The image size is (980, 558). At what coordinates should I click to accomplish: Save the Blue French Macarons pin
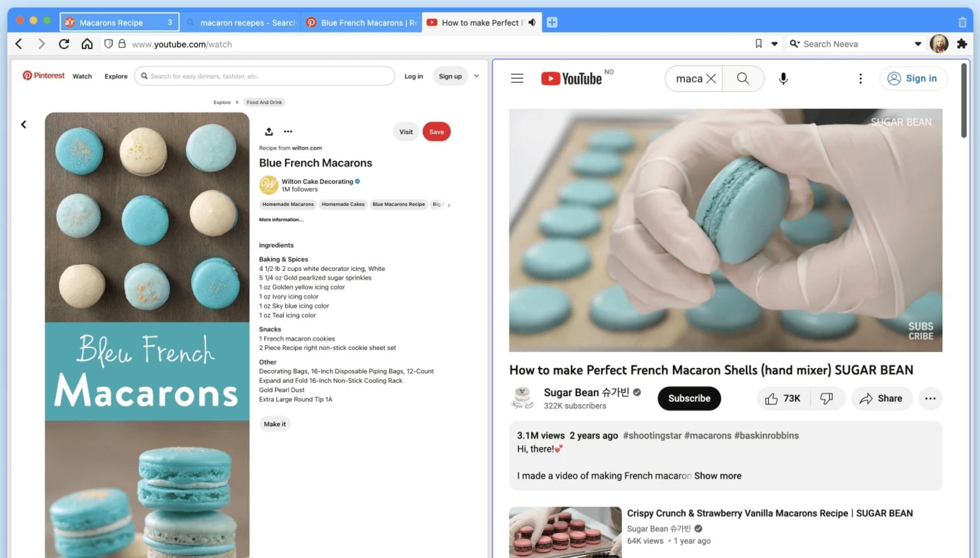pyautogui.click(x=436, y=131)
